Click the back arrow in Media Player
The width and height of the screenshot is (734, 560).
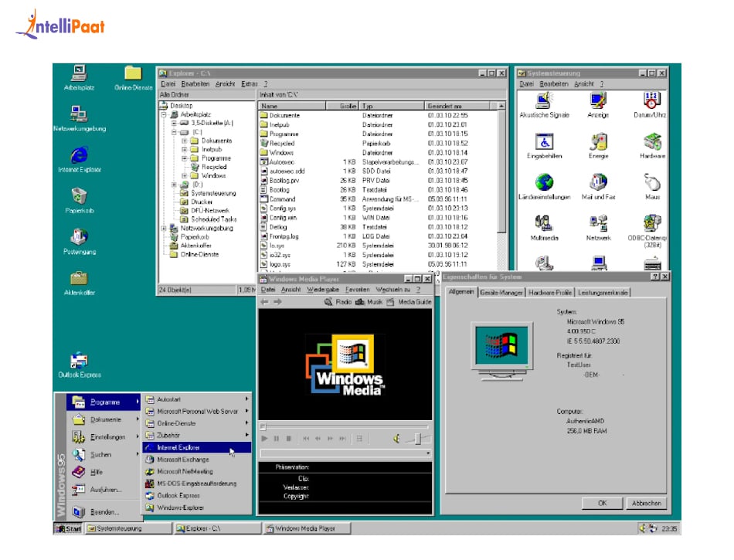click(x=264, y=302)
